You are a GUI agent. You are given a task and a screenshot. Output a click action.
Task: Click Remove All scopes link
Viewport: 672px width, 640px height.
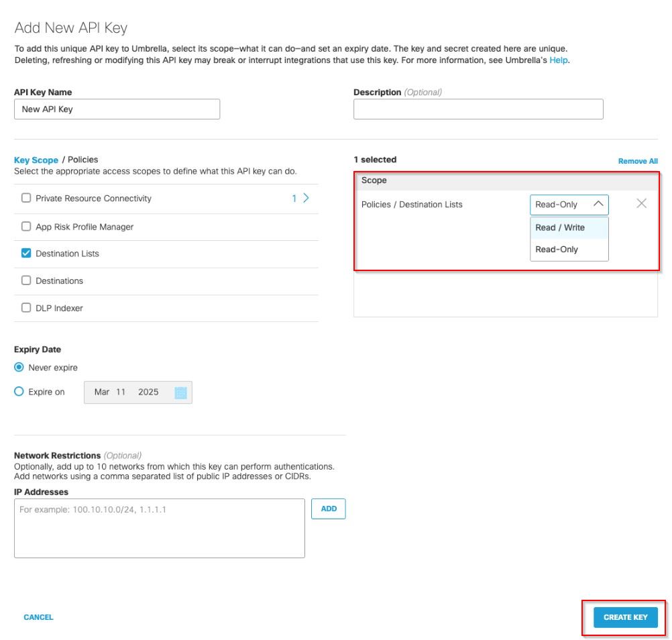coord(637,161)
